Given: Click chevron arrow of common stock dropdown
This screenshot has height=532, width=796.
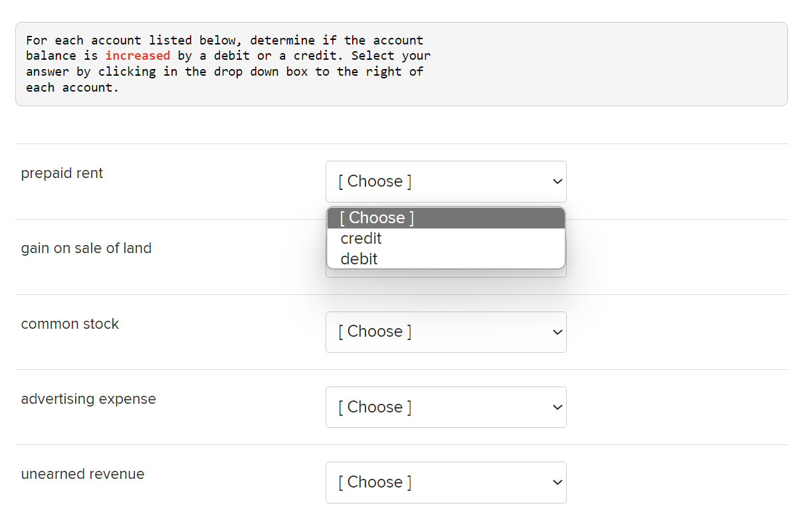Looking at the screenshot, I should pyautogui.click(x=557, y=332).
